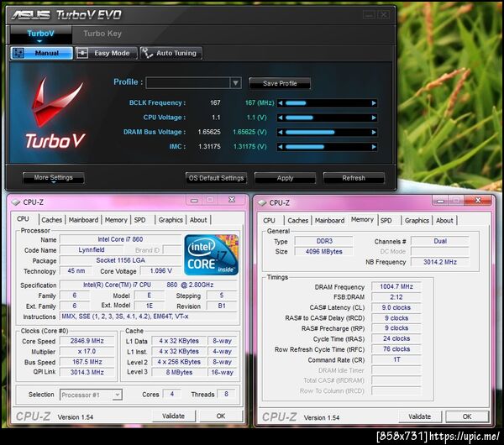Increase CPU Voltage with right arrow

coord(374,118)
